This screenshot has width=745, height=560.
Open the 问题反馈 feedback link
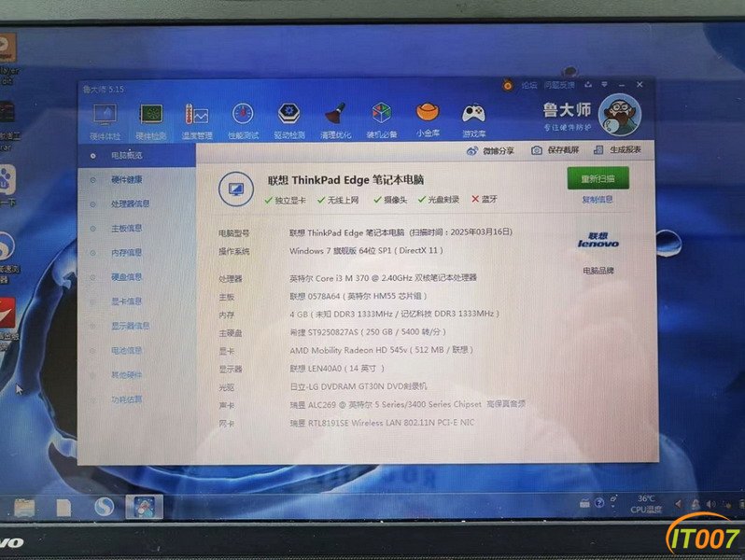point(559,85)
